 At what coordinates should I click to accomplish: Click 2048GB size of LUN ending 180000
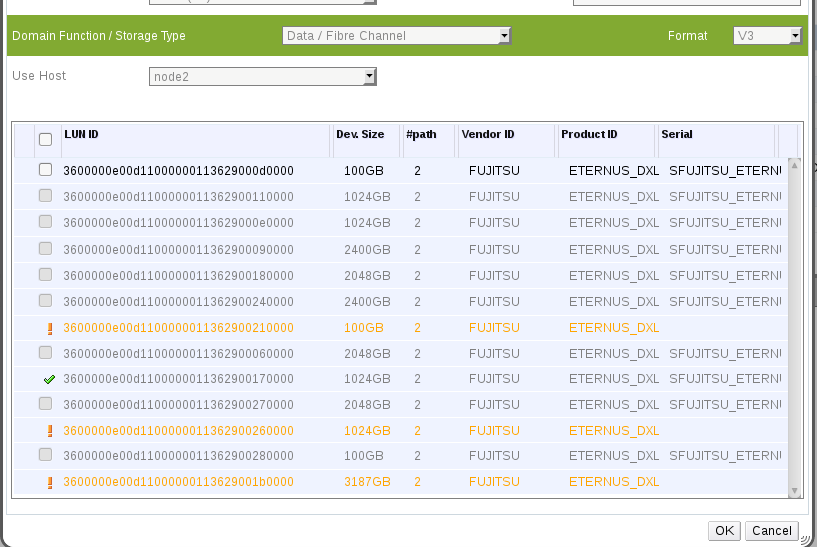[x=367, y=276]
